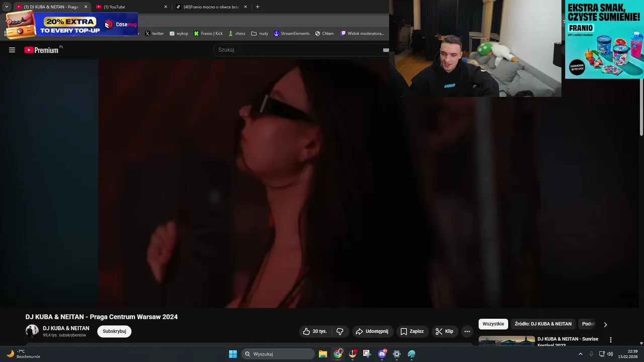Viewport: 644px width, 362px height.
Task: Open the Franio | Kick bookmark
Action: pyautogui.click(x=208, y=34)
